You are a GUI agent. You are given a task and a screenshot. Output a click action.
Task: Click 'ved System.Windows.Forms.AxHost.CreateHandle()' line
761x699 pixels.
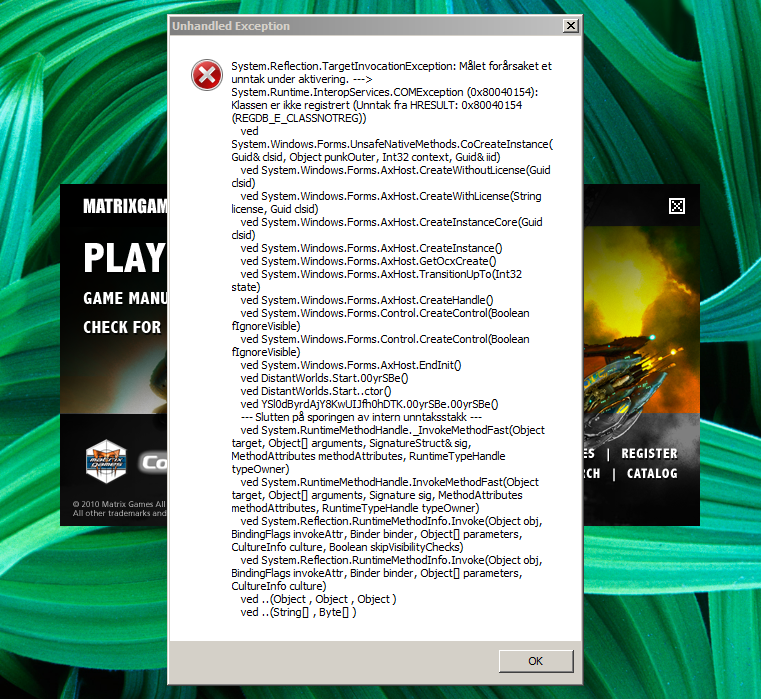pyautogui.click(x=367, y=300)
